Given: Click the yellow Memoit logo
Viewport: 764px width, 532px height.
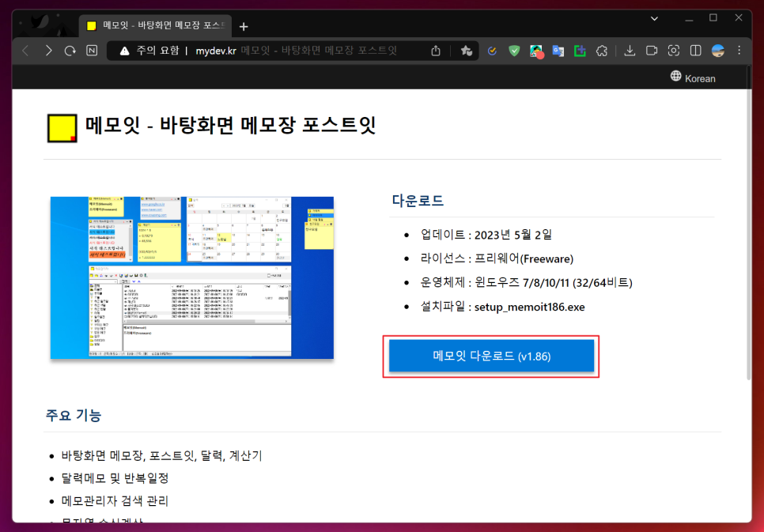Looking at the screenshot, I should click(x=62, y=128).
